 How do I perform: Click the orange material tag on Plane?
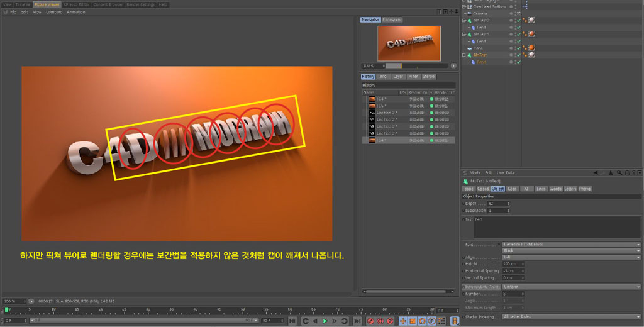point(531,48)
